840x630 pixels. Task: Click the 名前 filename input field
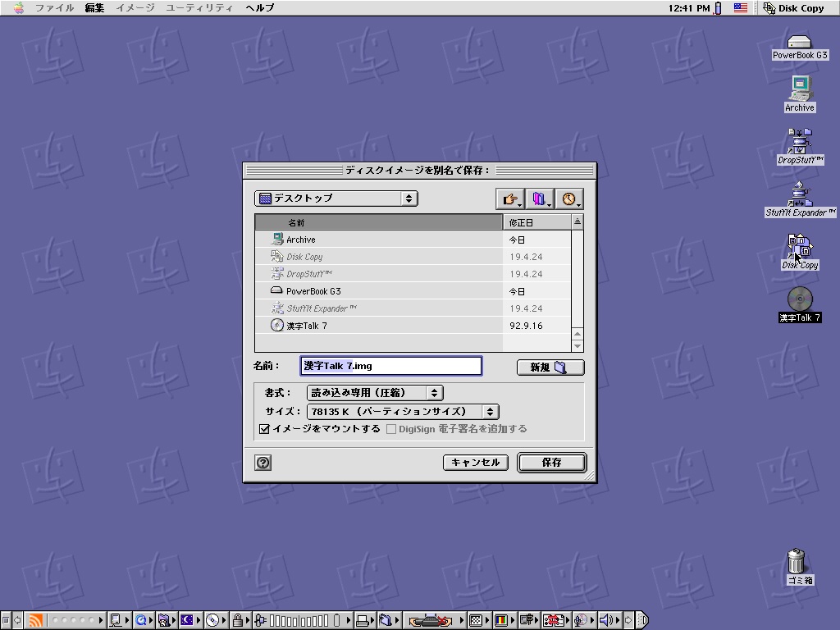[x=391, y=366]
